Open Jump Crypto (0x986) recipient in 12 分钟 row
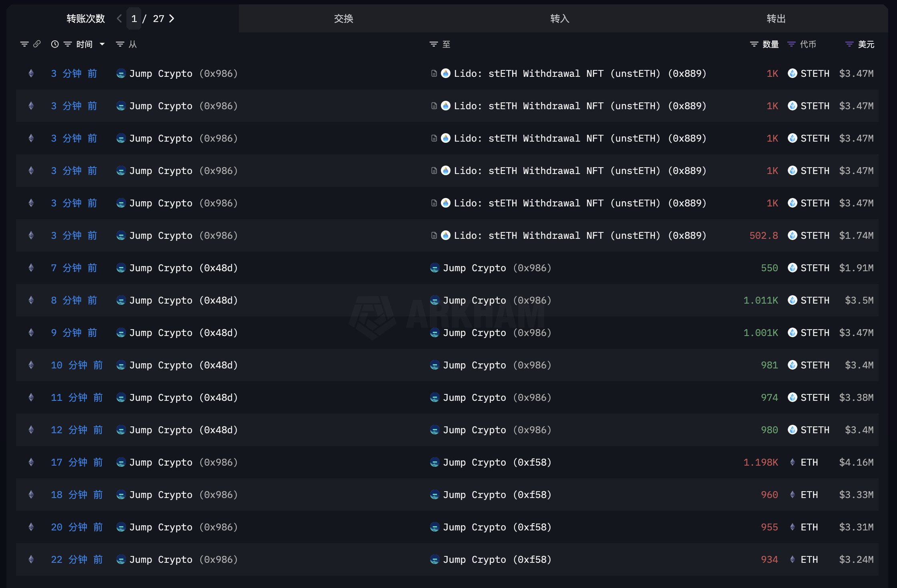This screenshot has height=588, width=897. [x=497, y=430]
